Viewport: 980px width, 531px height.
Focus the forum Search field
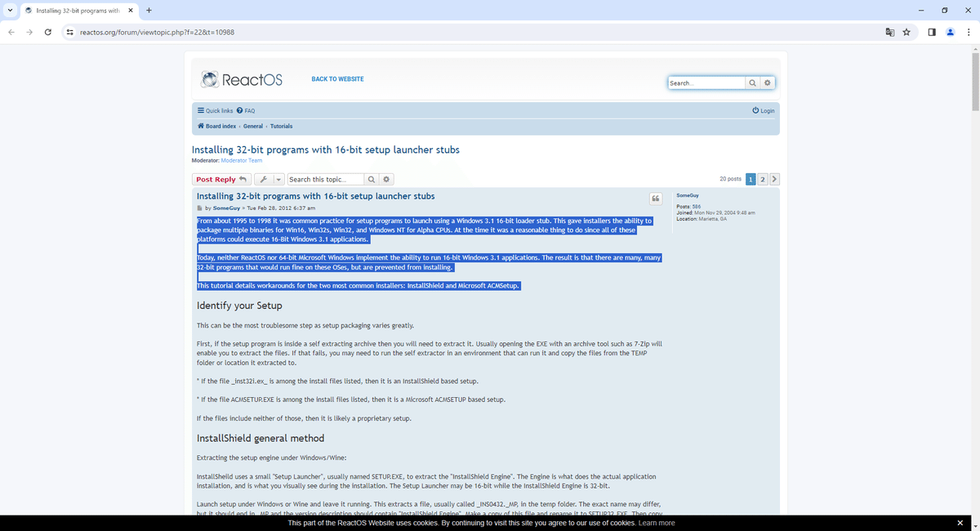point(706,83)
